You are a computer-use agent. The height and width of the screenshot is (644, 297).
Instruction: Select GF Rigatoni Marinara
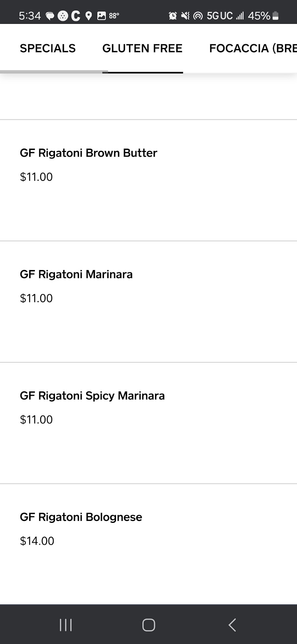tap(76, 274)
